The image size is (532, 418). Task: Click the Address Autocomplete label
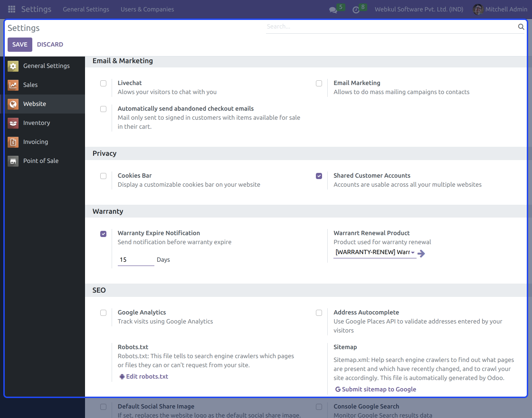[366, 313]
